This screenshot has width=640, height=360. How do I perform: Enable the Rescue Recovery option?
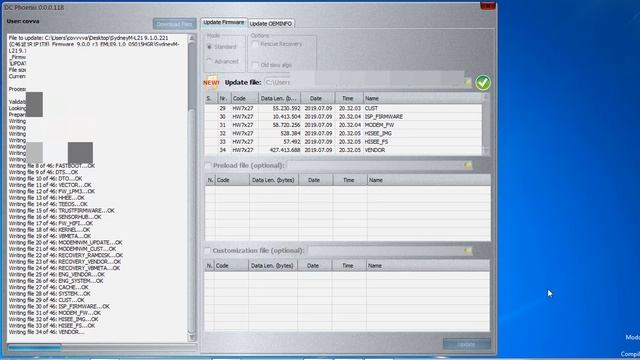pyautogui.click(x=256, y=44)
